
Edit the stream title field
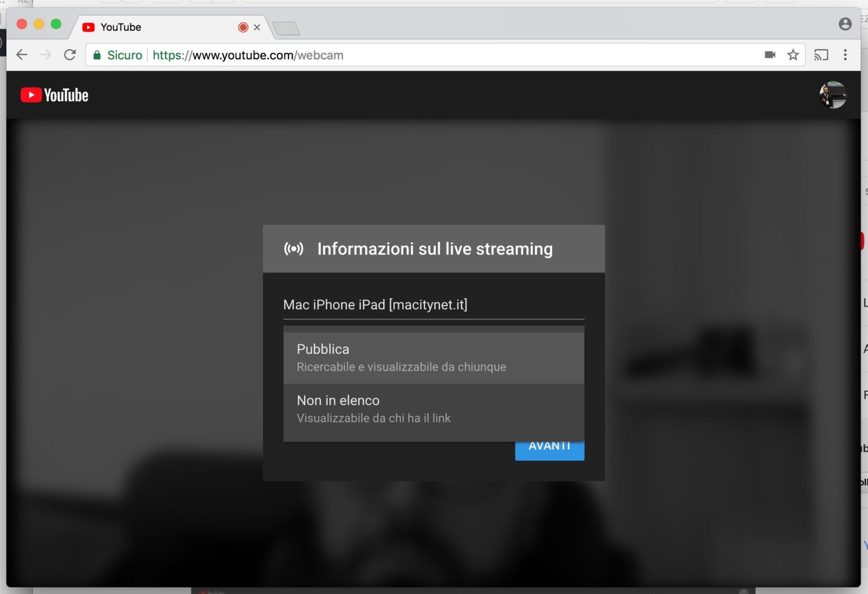tap(434, 305)
